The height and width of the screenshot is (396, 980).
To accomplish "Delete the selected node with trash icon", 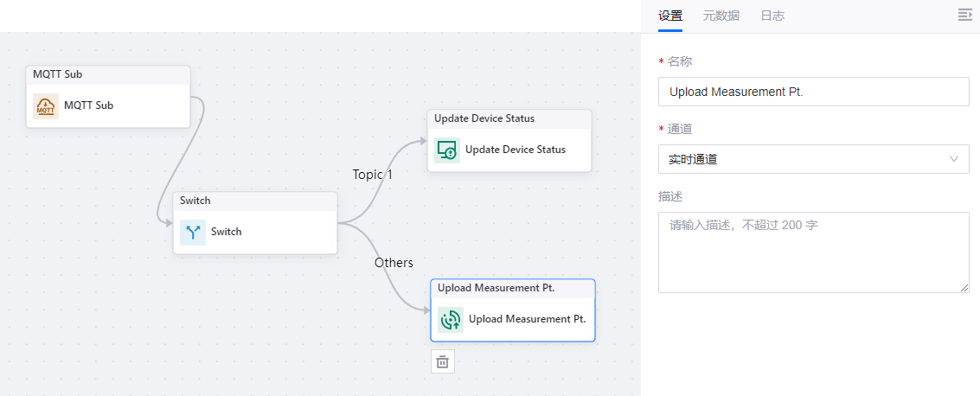I will click(442, 361).
